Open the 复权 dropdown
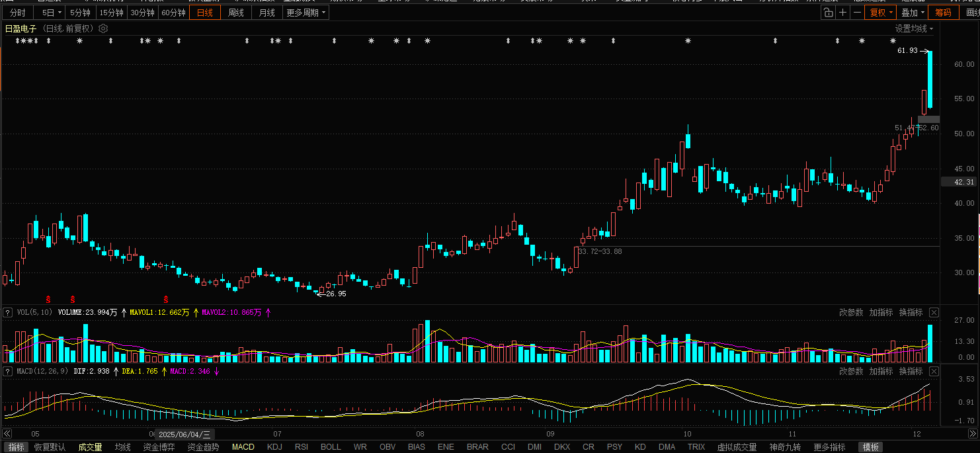Image resolution: width=980 pixels, height=453 pixels. (x=881, y=13)
